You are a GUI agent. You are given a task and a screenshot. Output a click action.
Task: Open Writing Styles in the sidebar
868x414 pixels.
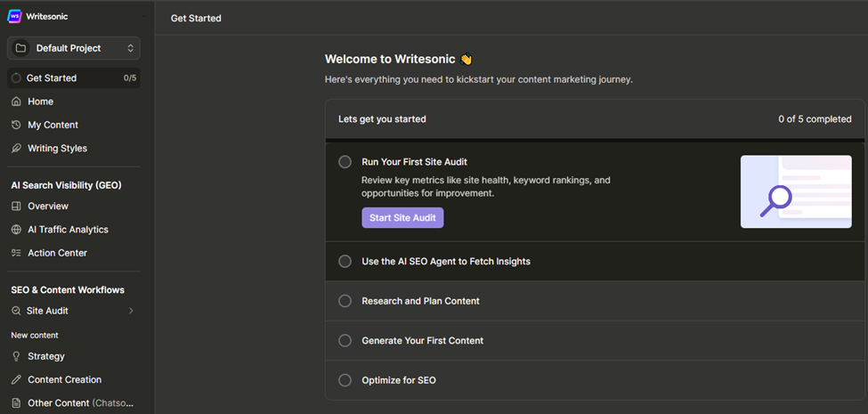coord(74,149)
